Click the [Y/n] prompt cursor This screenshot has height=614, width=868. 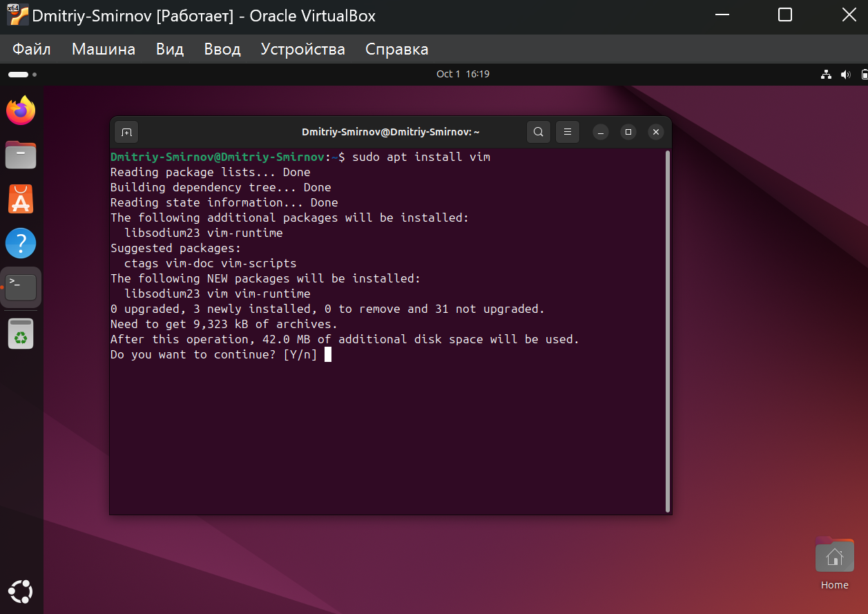[x=328, y=355]
